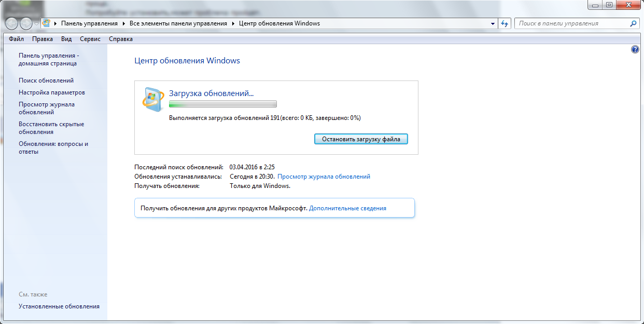Open 'Обновления: вопросы и ответы' link

click(x=53, y=147)
